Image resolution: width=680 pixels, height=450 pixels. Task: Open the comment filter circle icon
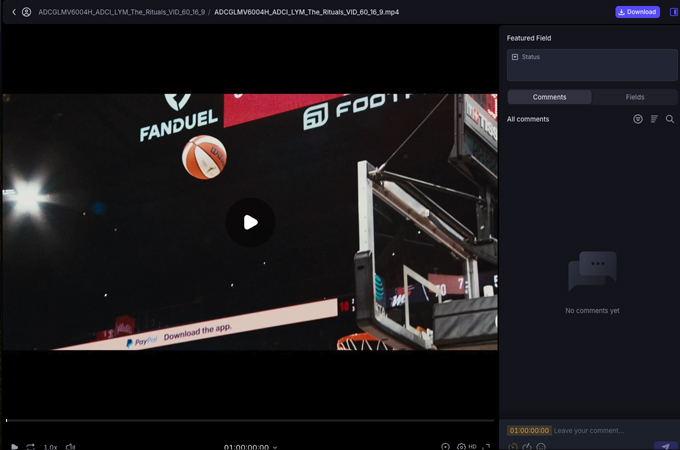(x=638, y=119)
